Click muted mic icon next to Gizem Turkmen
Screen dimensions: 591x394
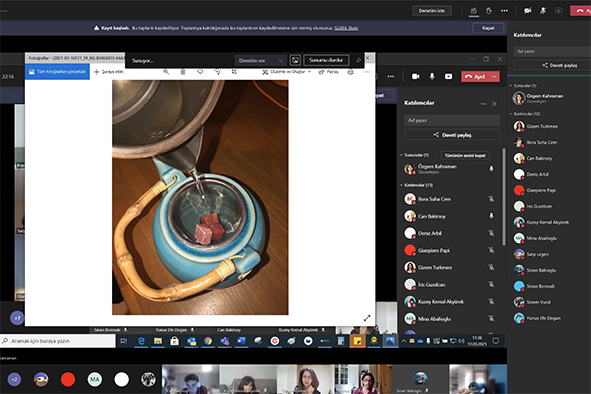(x=491, y=267)
